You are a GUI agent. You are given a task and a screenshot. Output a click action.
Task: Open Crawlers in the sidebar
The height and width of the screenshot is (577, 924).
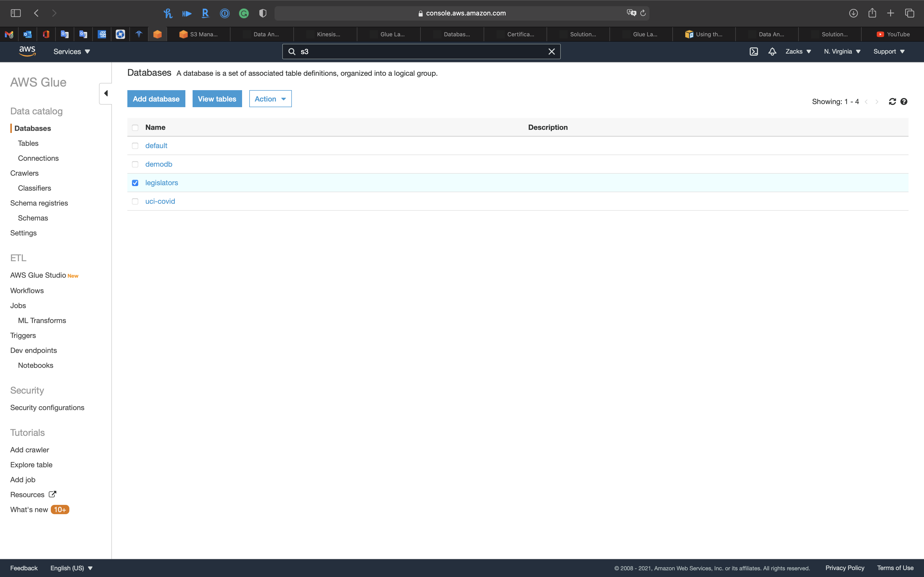pyautogui.click(x=24, y=173)
